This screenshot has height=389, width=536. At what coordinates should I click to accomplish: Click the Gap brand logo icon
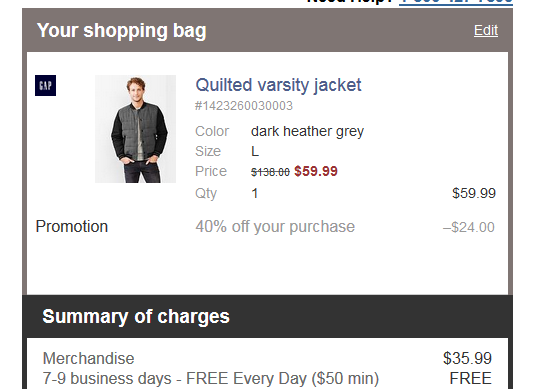click(x=45, y=85)
